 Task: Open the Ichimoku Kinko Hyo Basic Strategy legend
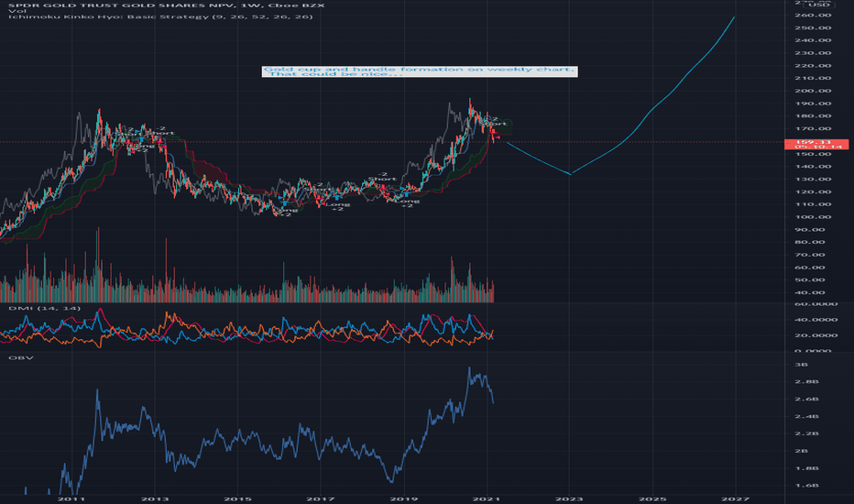[160, 16]
